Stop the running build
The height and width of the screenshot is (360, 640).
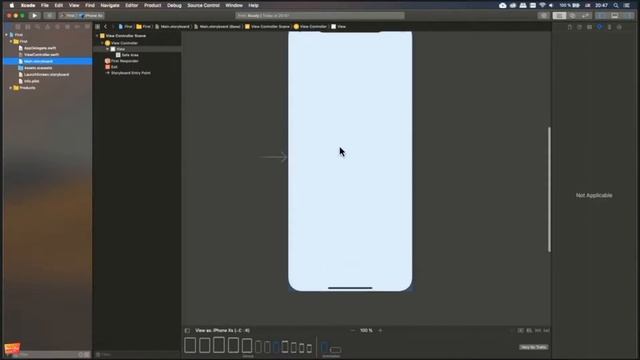pyautogui.click(x=49, y=16)
